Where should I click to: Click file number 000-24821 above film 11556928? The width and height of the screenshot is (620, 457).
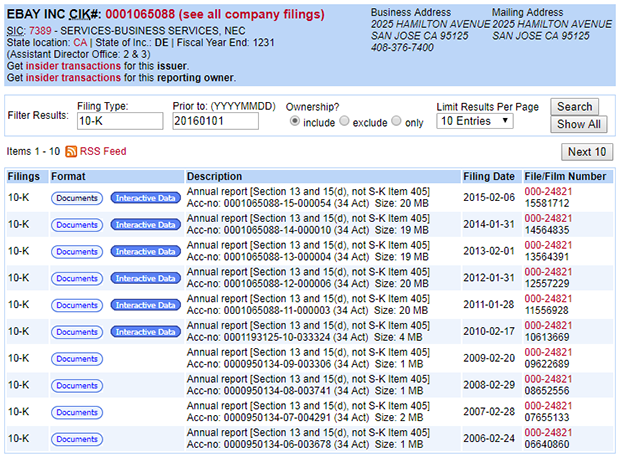click(548, 299)
